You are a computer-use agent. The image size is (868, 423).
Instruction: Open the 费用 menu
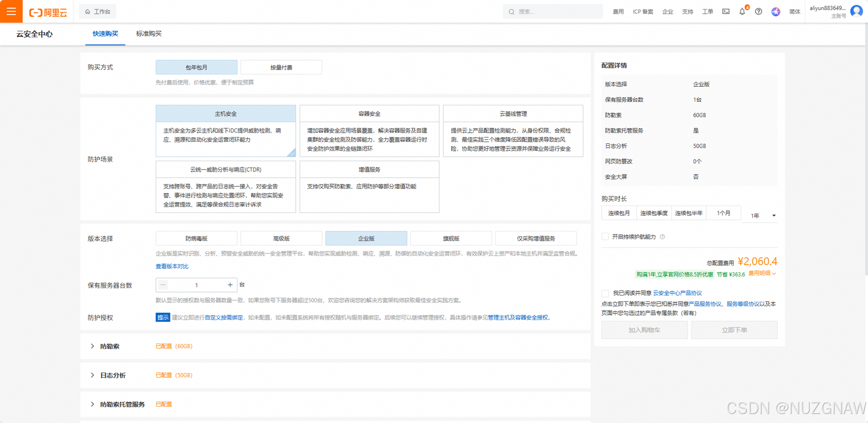pyautogui.click(x=618, y=12)
